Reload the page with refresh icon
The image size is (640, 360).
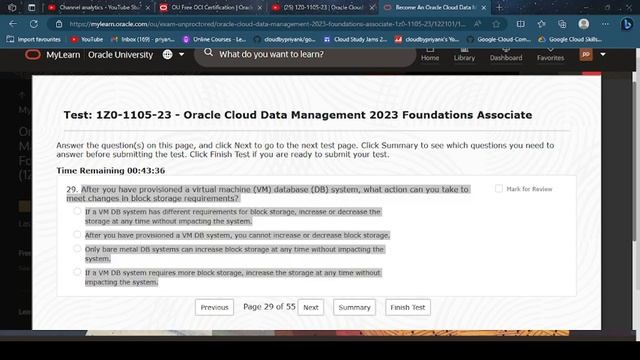click(x=34, y=24)
